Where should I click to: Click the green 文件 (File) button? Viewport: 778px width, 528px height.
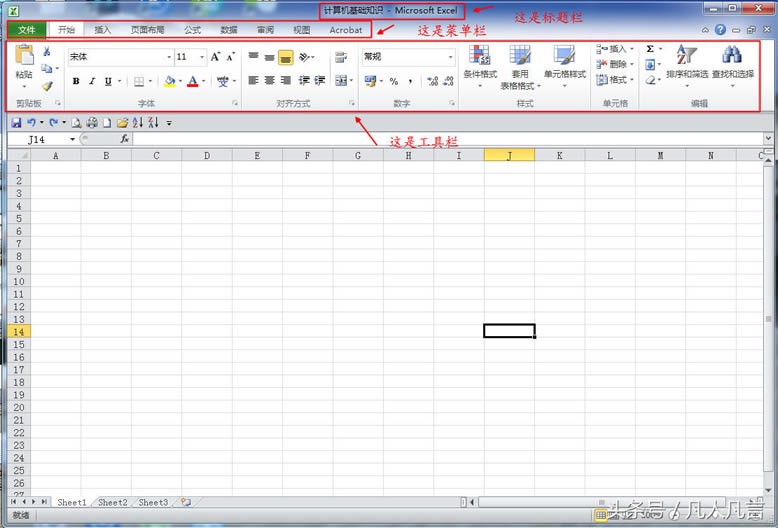[26, 30]
